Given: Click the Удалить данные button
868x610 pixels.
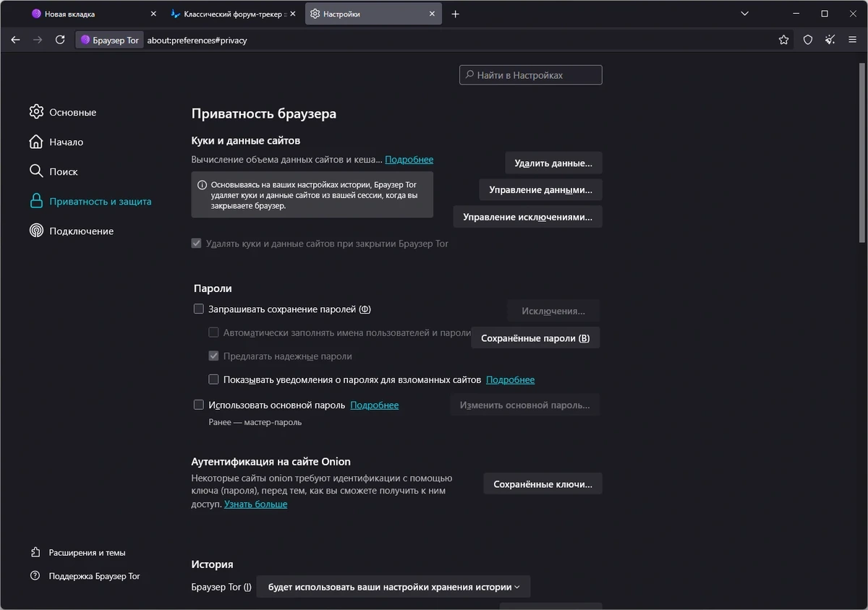Looking at the screenshot, I should click(x=553, y=163).
